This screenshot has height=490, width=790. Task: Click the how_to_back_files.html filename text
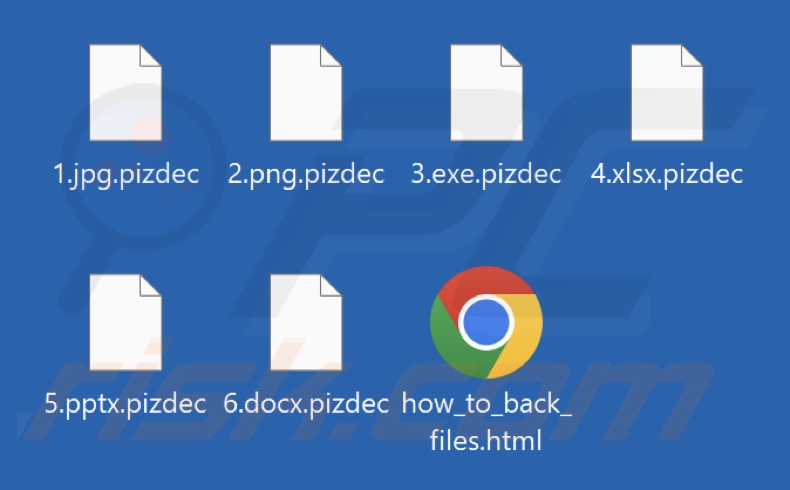486,422
